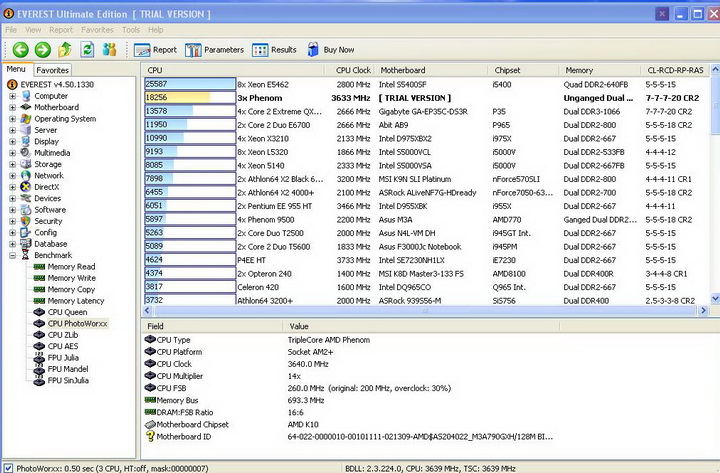Image resolution: width=720 pixels, height=473 pixels.
Task: Open the Report menu
Action: [61, 30]
